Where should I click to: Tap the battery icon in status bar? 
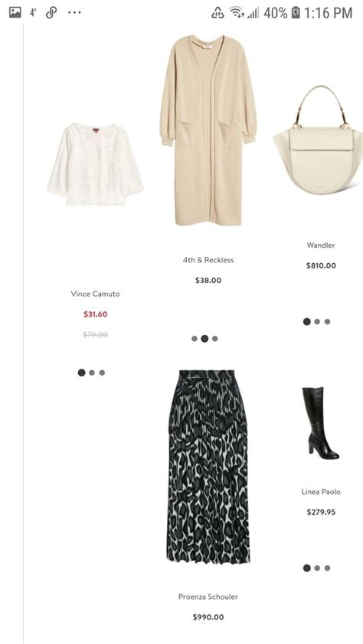[296, 13]
